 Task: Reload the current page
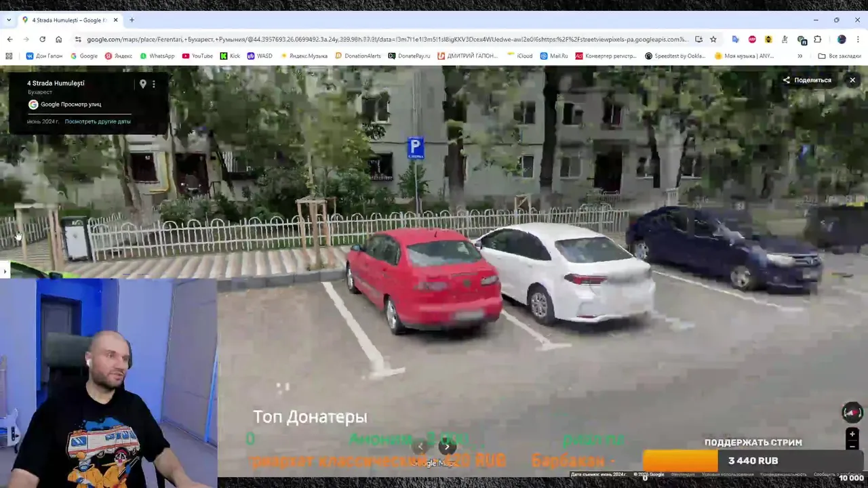click(42, 39)
